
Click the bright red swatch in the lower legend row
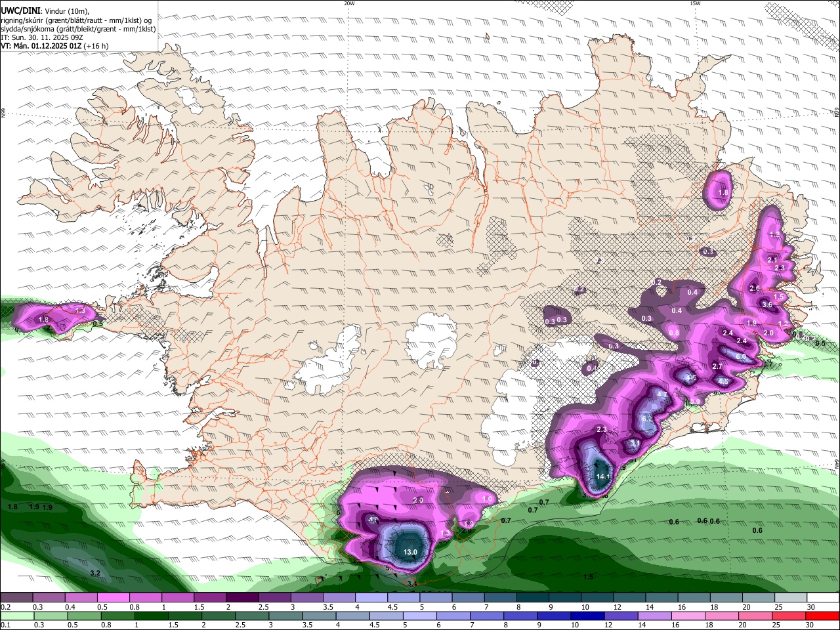[x=822, y=616]
